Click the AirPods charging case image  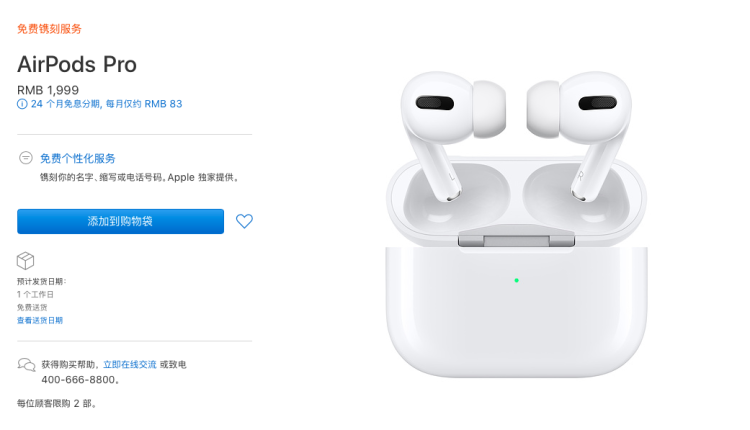point(517,268)
